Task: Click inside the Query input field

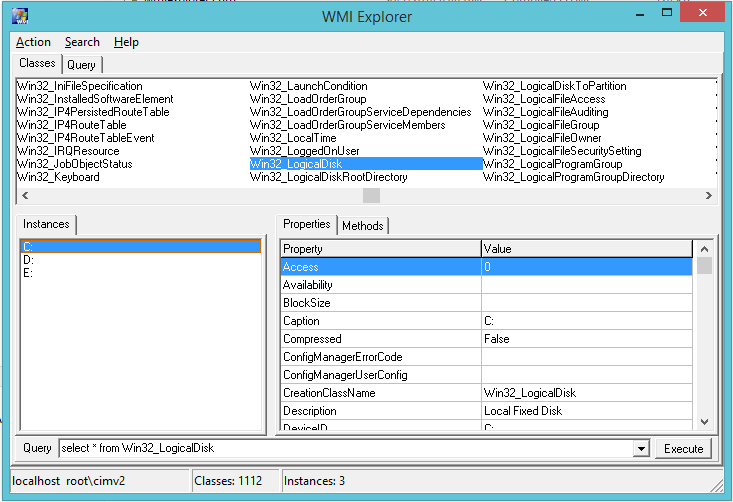Action: click(346, 448)
